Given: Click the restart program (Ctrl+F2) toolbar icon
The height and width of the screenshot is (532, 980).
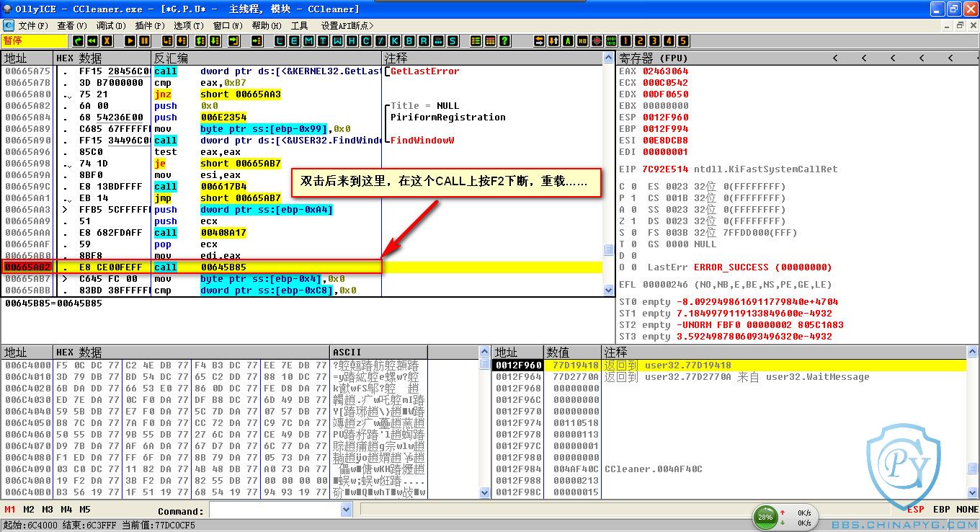Looking at the screenshot, I should pyautogui.click(x=77, y=41).
